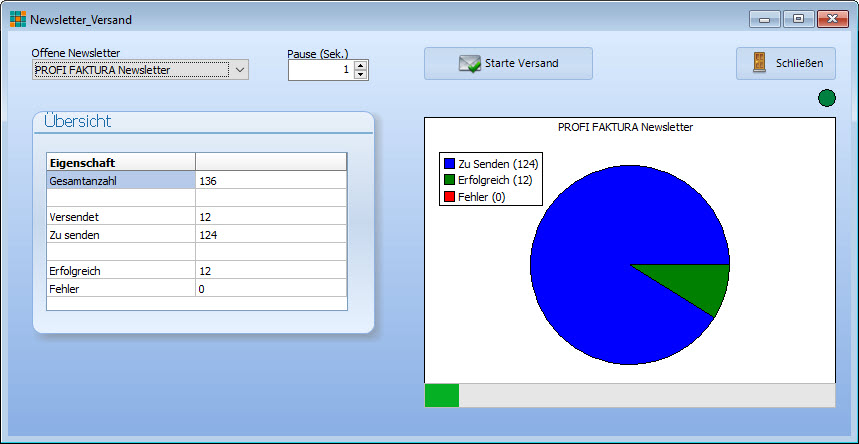Start sending with Starte Versand button
Viewport: 859px width, 444px height.
click(x=508, y=64)
